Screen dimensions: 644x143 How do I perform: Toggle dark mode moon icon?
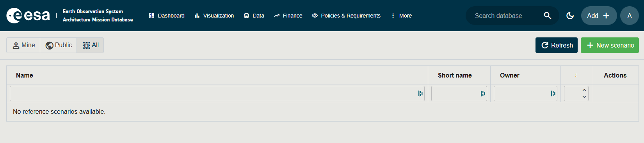570,16
